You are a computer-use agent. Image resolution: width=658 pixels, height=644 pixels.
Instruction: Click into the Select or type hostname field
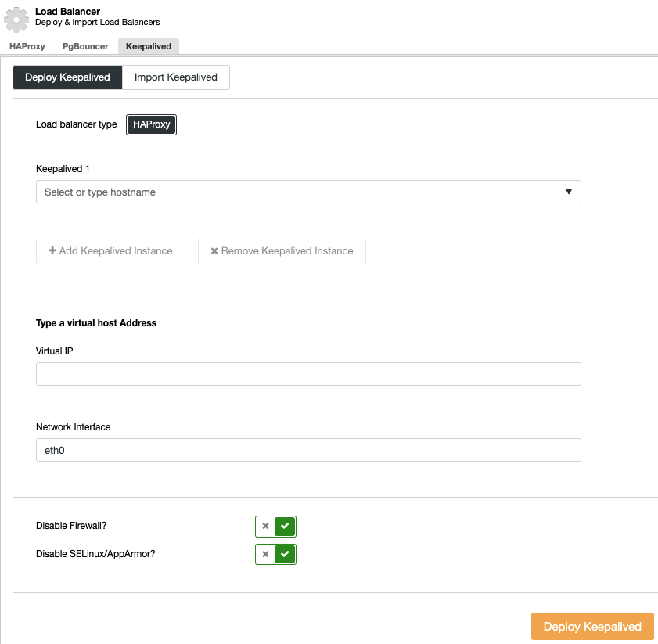[308, 192]
